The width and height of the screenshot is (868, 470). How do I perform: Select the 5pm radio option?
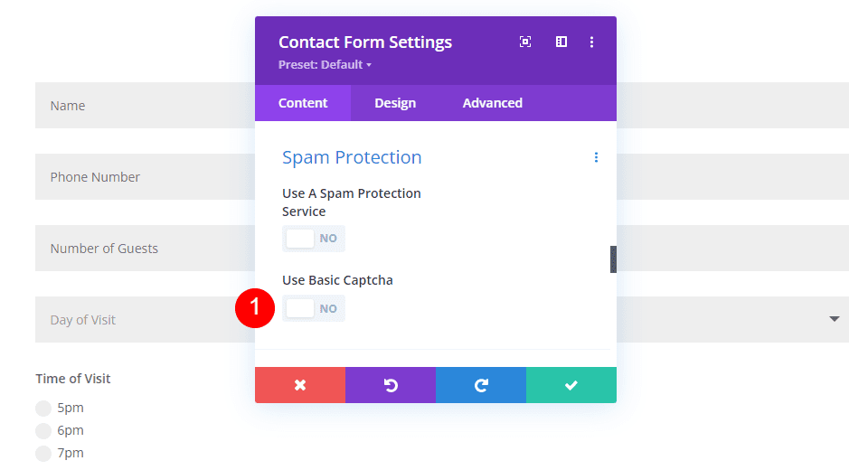coord(43,408)
